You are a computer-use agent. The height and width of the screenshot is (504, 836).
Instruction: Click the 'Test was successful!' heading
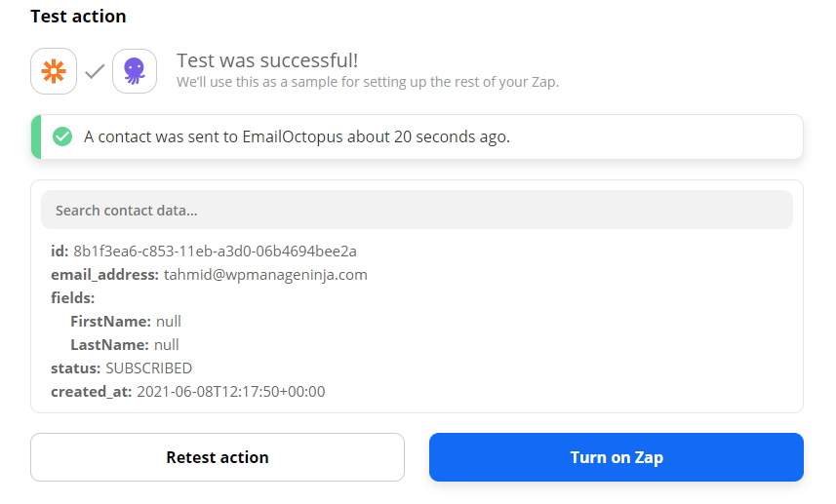(x=267, y=60)
